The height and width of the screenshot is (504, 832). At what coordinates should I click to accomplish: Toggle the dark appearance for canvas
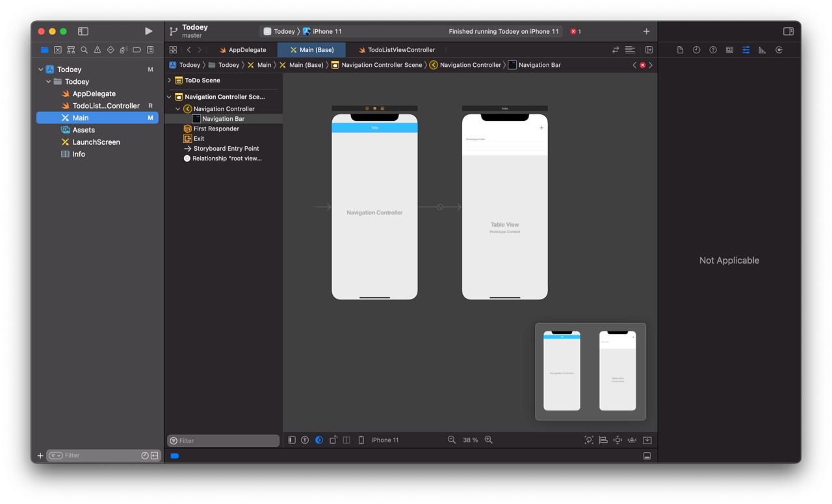[319, 440]
